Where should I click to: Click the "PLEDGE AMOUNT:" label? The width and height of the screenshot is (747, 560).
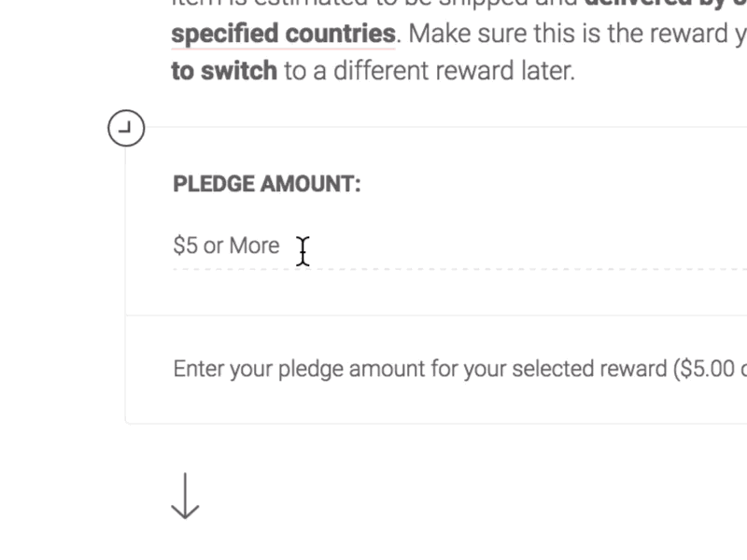click(267, 184)
